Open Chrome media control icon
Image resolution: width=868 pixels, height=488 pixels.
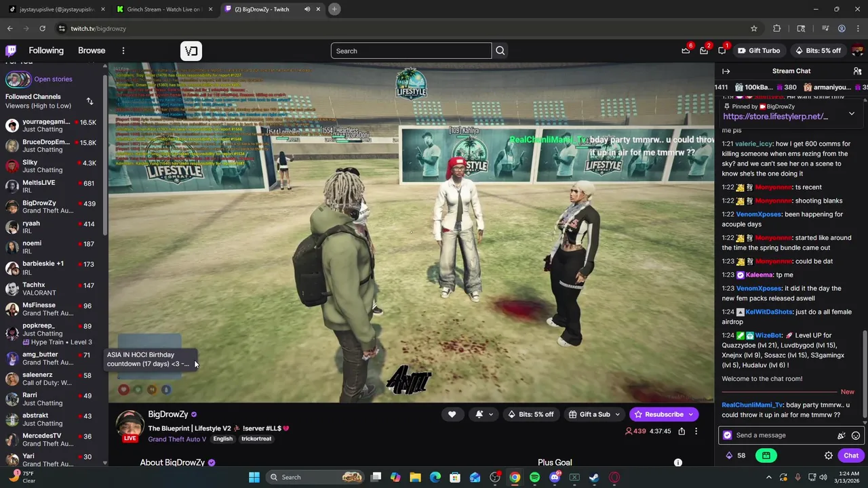point(825,28)
